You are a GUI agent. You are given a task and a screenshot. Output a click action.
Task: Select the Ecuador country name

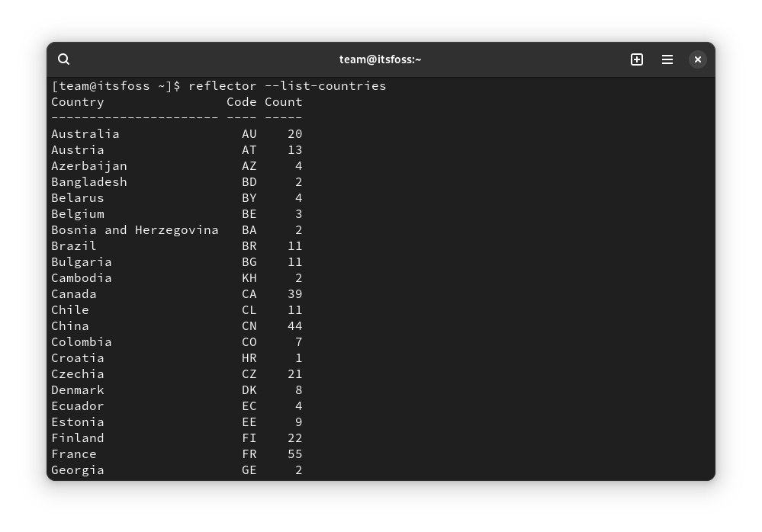pos(78,406)
